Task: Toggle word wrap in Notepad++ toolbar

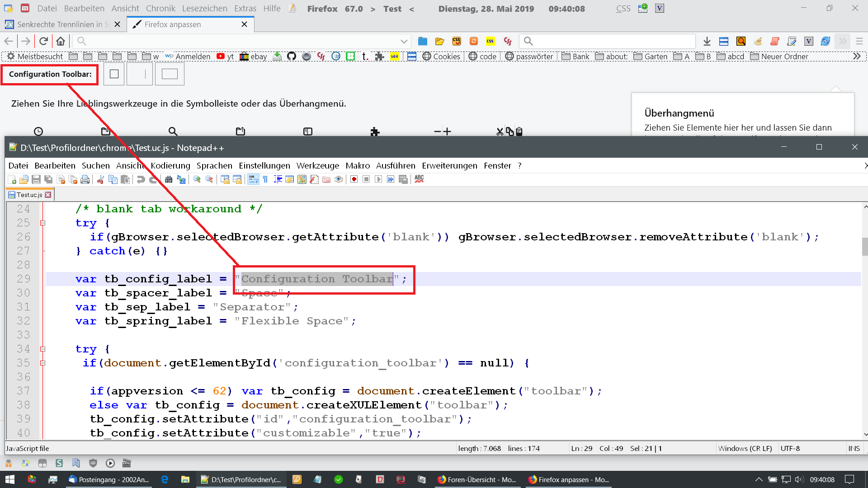Action: (253, 179)
